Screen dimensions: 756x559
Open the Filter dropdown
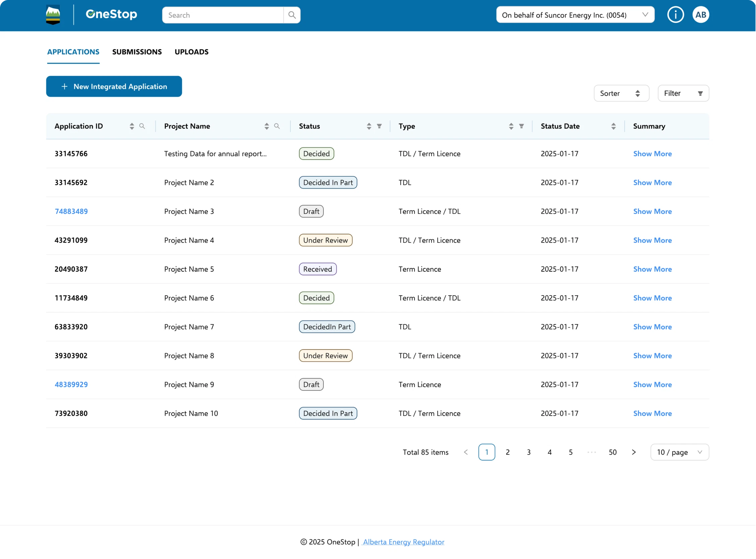pos(683,93)
